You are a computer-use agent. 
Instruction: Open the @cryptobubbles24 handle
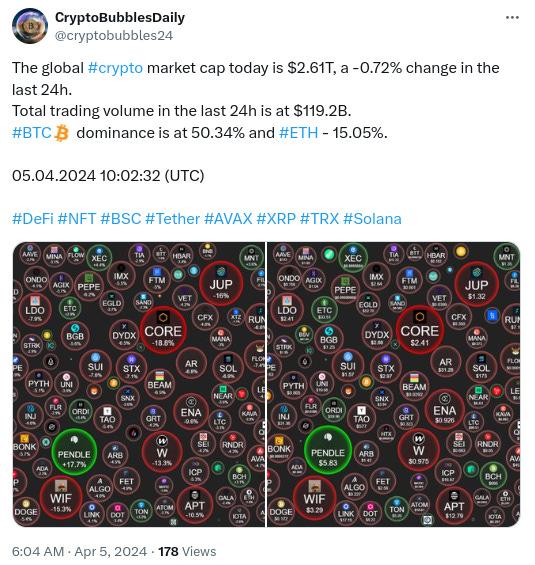tap(114, 35)
